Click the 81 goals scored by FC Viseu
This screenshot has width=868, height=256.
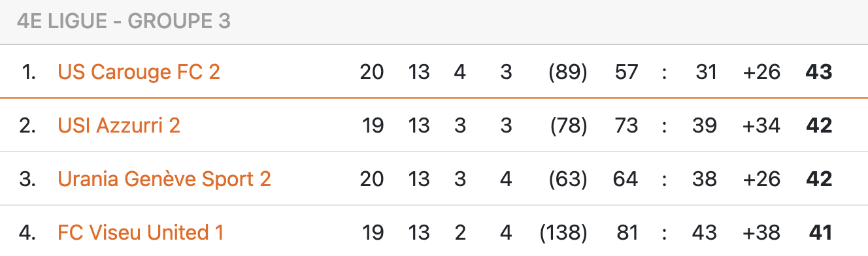click(x=627, y=232)
